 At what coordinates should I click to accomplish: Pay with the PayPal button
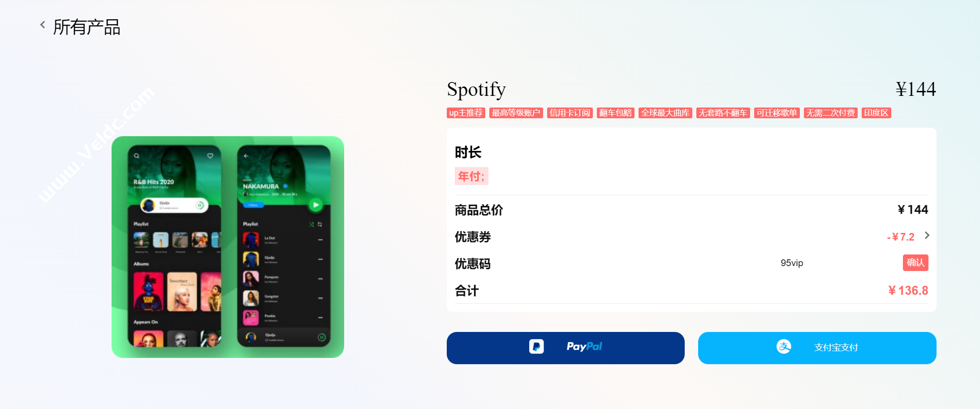tap(566, 348)
